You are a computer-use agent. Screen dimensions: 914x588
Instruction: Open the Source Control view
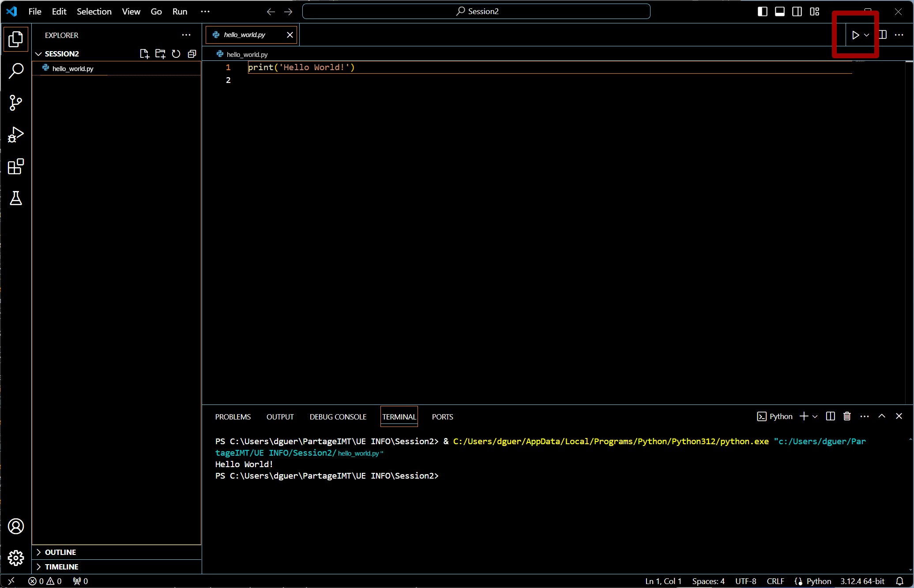pos(16,103)
